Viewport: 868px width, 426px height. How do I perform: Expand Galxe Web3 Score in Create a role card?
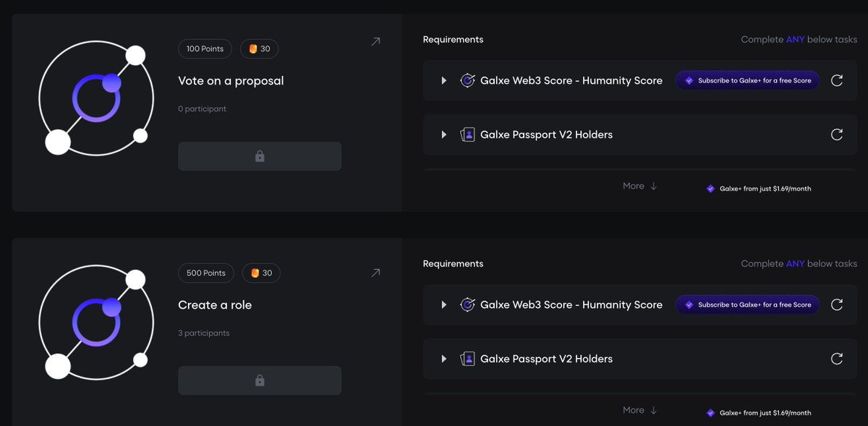[444, 304]
